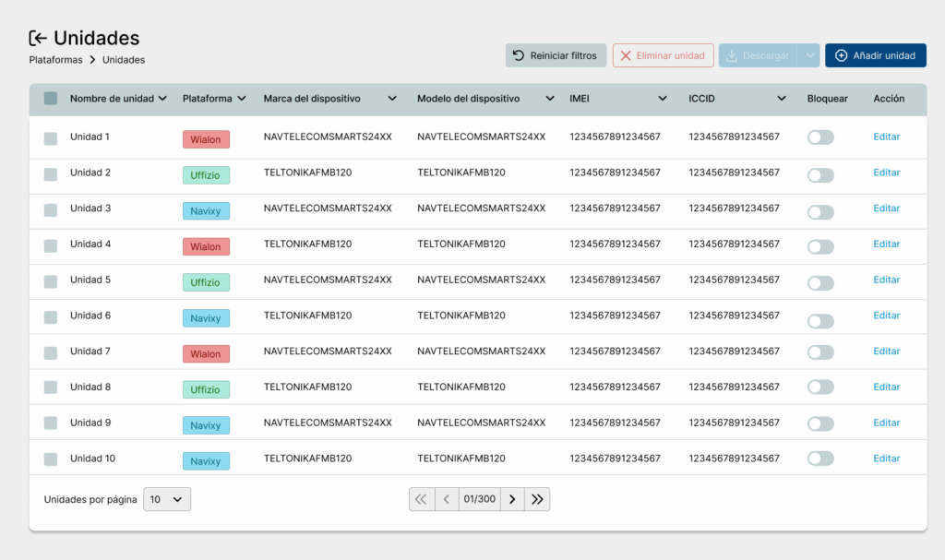Open the Descargar split-button dropdown arrow
This screenshot has width=945, height=560.
(x=808, y=55)
